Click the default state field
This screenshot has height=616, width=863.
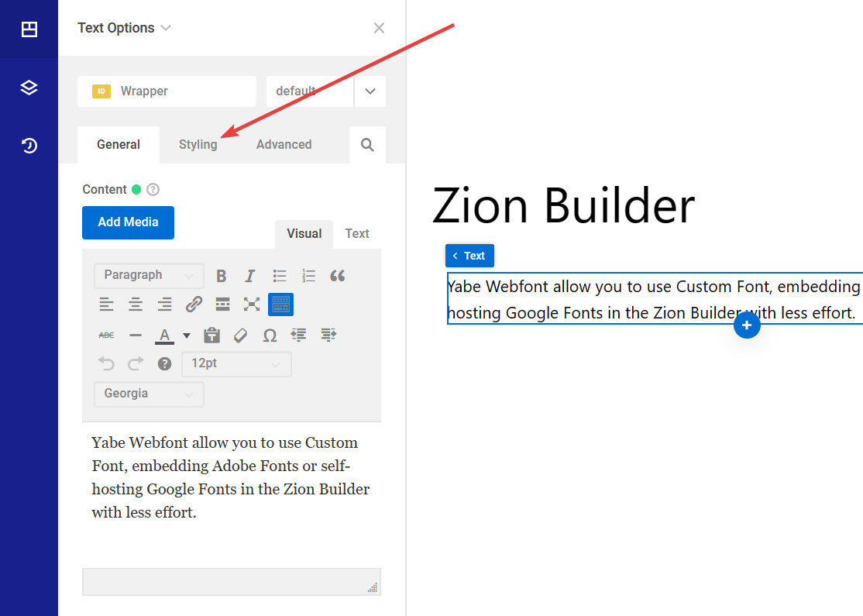coord(310,91)
